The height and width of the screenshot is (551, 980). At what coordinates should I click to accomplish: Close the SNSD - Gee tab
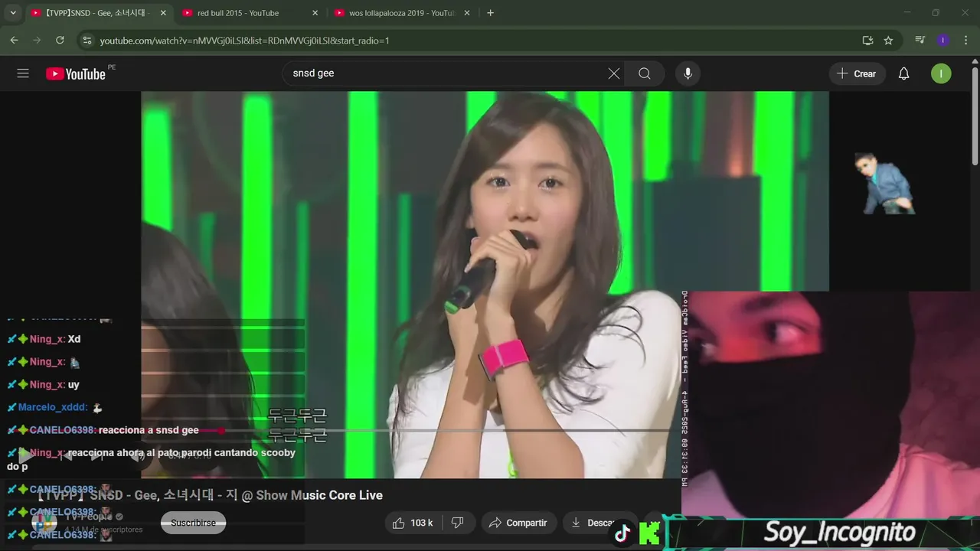(163, 13)
